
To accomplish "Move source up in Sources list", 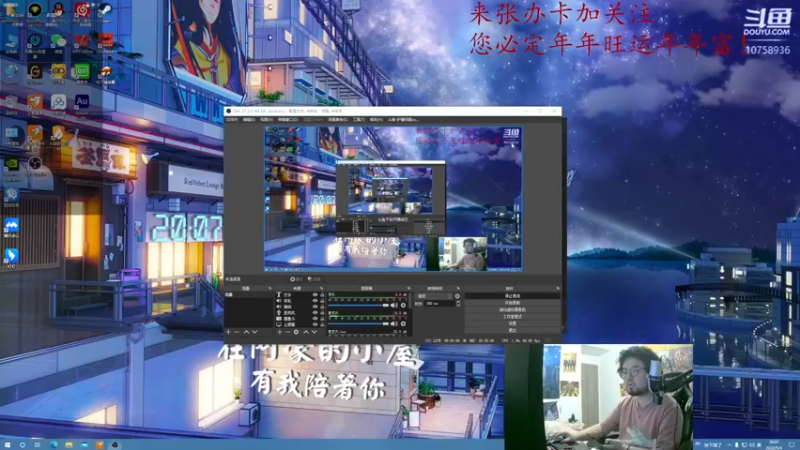I will (306, 332).
